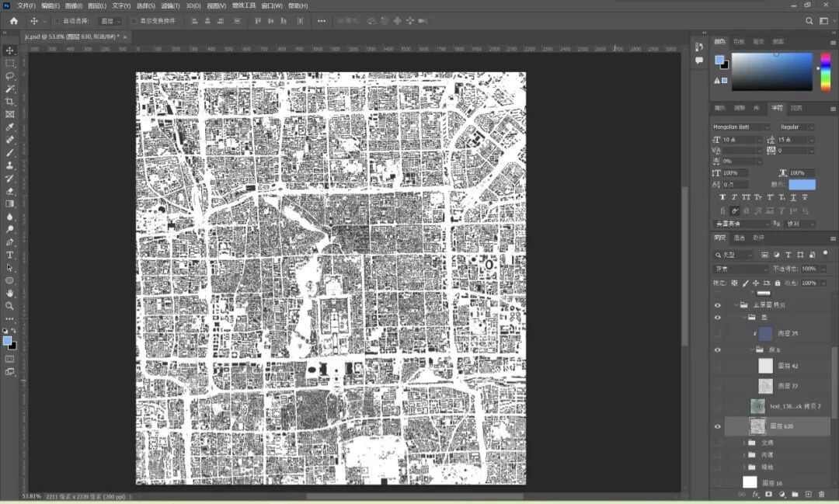Select the Eyedropper tool
839x504 pixels.
coord(9,127)
